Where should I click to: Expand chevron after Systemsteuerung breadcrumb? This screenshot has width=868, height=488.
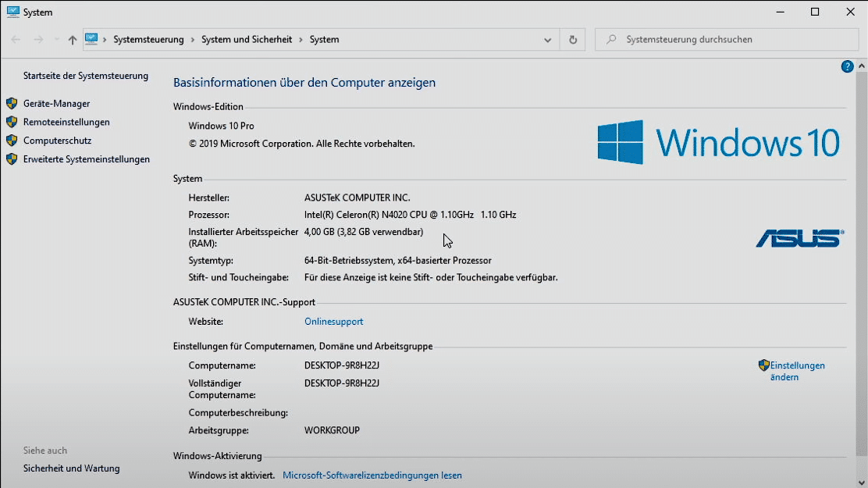[193, 40]
